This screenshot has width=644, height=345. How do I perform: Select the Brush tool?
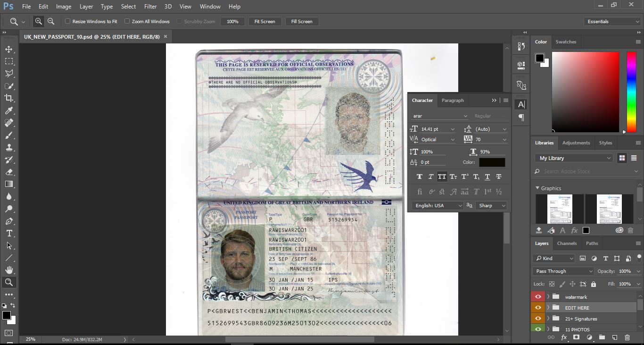(x=9, y=135)
